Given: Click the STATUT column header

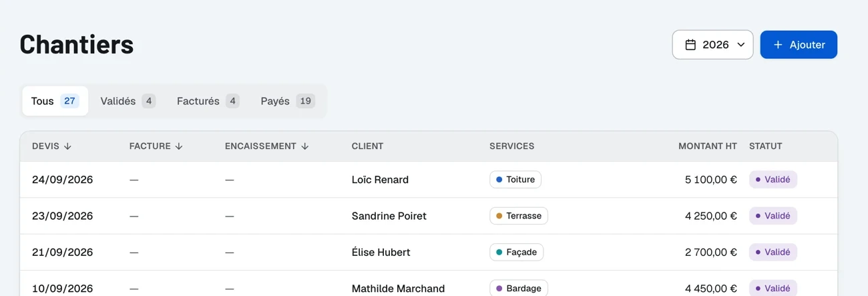Looking at the screenshot, I should tap(765, 146).
